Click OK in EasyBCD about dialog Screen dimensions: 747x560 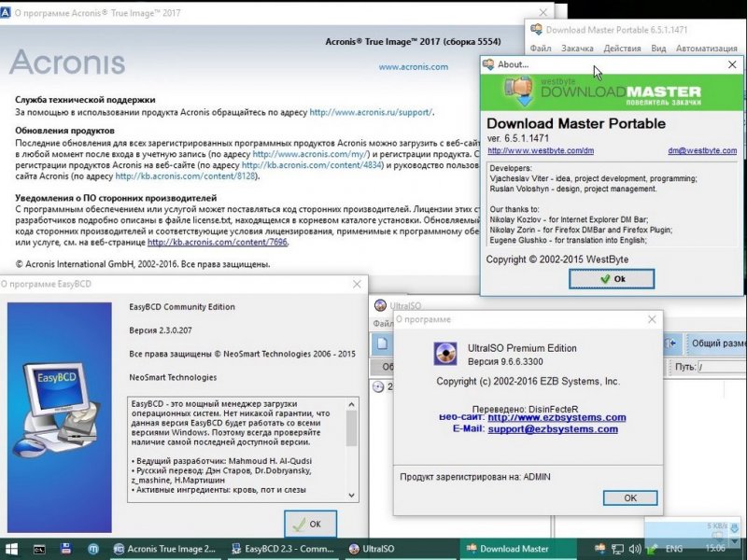[310, 524]
